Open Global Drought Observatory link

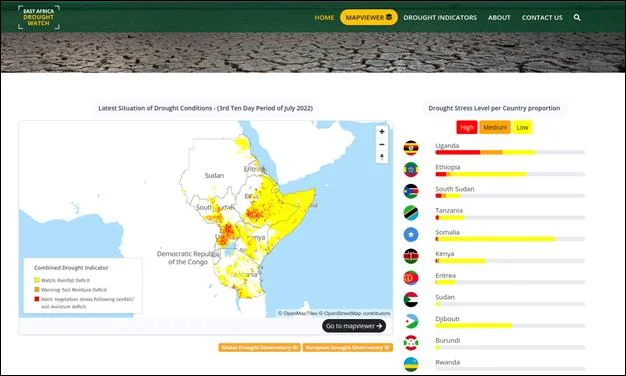(260, 348)
